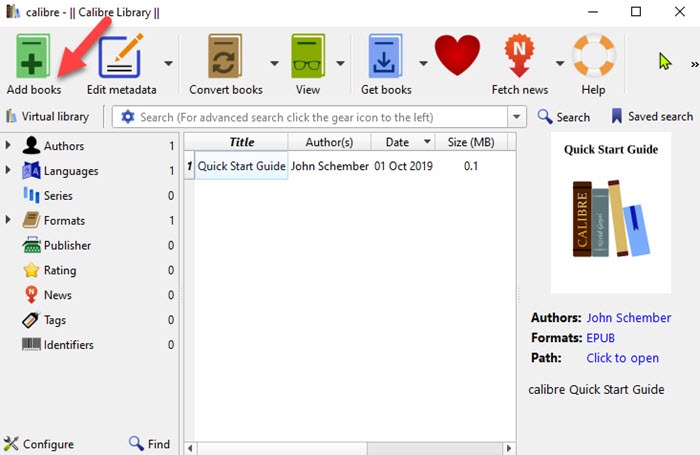Open the selected book with View
Viewport: 700px width, 455px height.
pos(308,64)
